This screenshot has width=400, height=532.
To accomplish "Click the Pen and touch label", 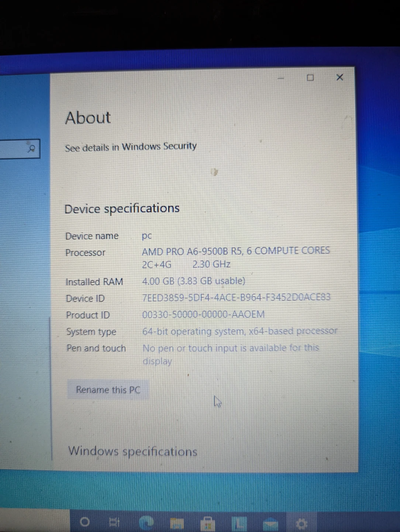I will pyautogui.click(x=96, y=348).
